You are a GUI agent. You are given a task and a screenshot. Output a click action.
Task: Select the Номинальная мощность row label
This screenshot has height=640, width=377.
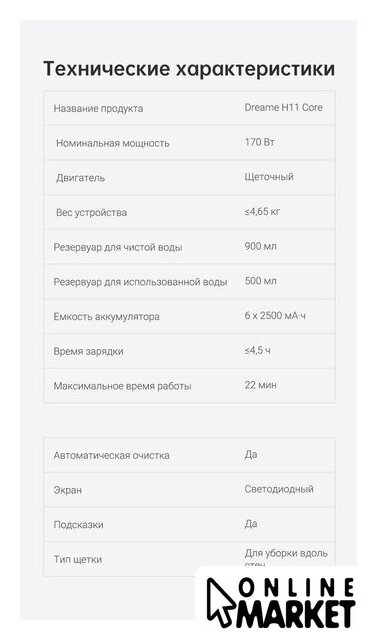113,143
